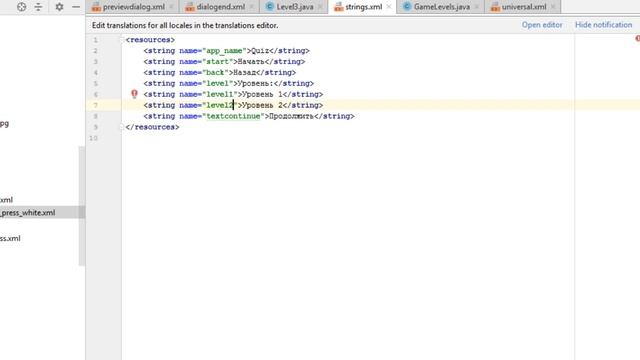Click the "back" string name on line 4

pos(215,73)
